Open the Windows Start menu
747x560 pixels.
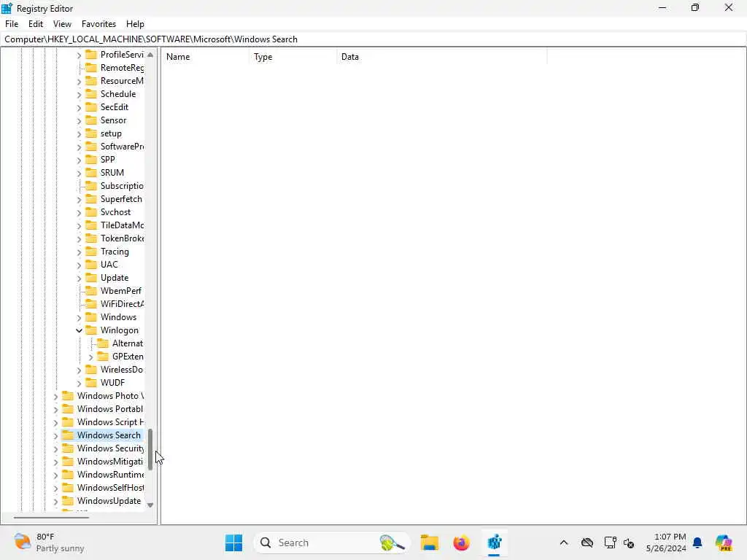pyautogui.click(x=233, y=542)
